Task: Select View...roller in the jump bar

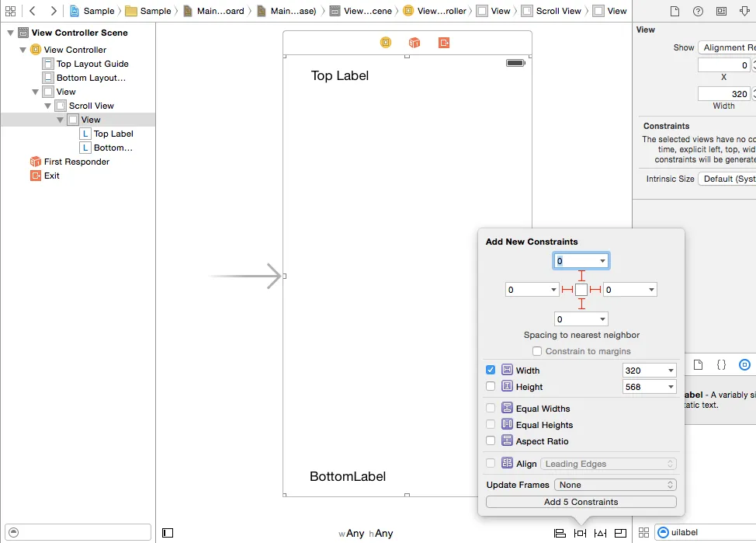Action: (x=435, y=11)
